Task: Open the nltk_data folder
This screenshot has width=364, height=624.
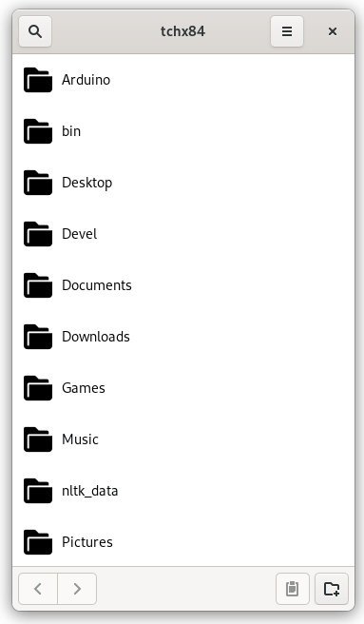Action: (x=183, y=490)
